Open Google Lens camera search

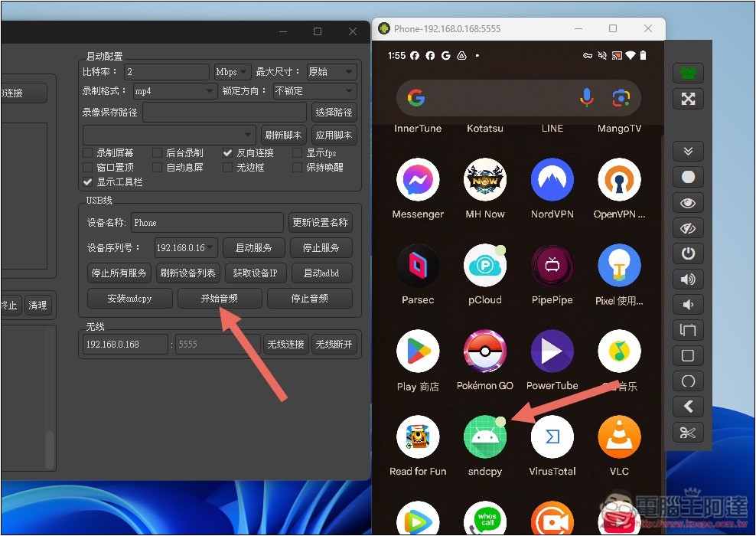tap(621, 99)
